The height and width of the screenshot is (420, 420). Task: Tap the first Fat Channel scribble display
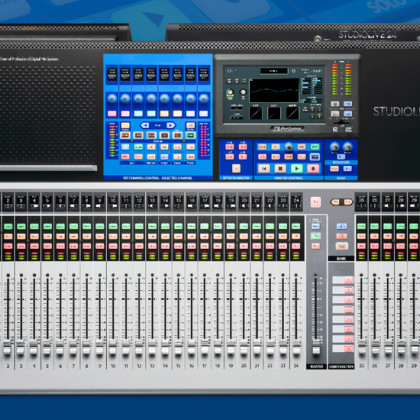pyautogui.click(x=112, y=74)
